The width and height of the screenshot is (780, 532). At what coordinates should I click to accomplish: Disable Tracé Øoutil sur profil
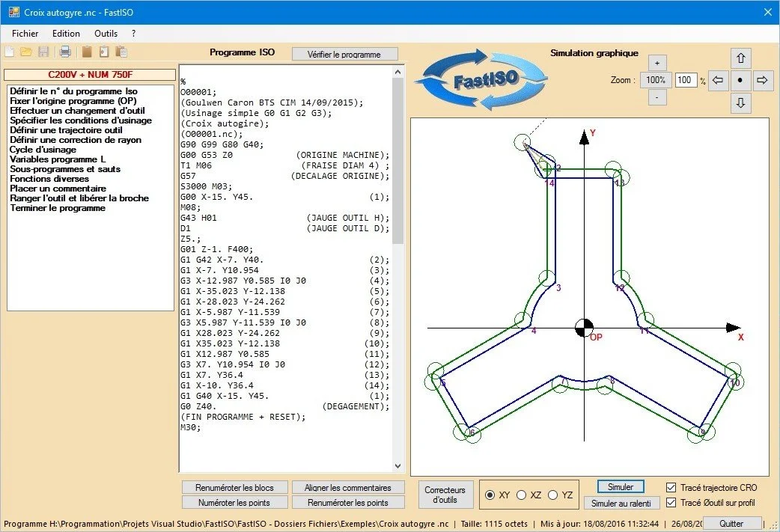(671, 503)
